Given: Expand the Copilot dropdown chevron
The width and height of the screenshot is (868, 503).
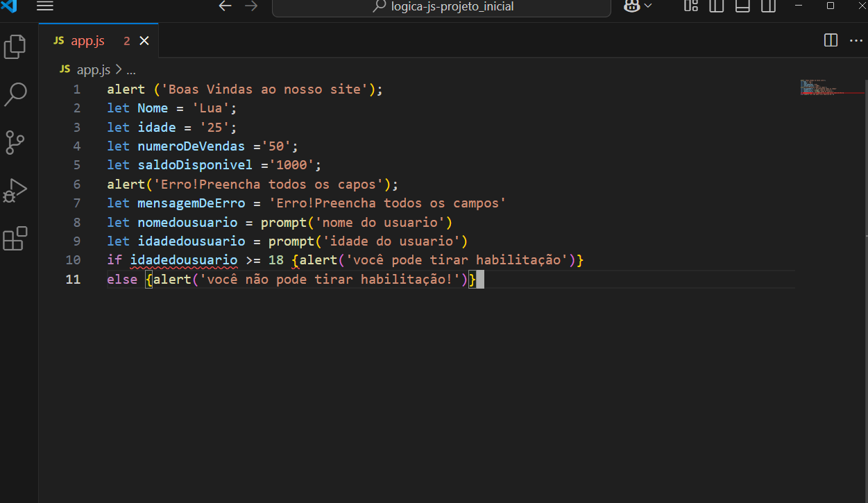Looking at the screenshot, I should pyautogui.click(x=648, y=6).
